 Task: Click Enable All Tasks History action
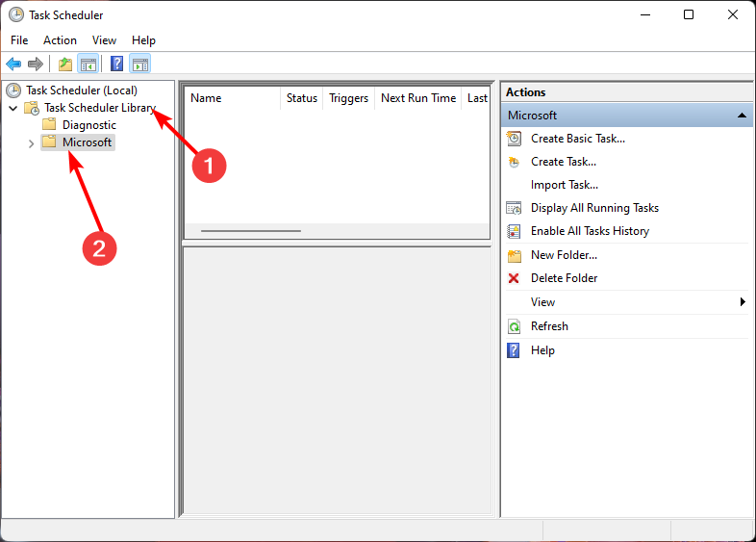(x=590, y=231)
